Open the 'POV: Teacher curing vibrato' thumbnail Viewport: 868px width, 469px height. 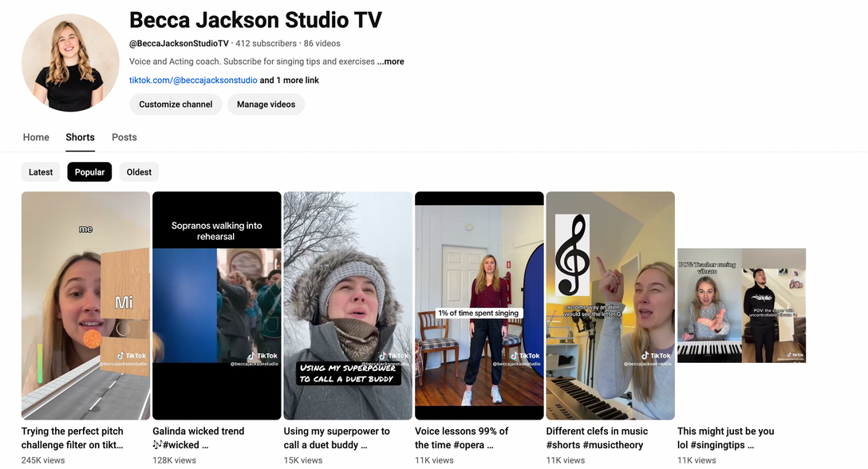click(x=742, y=305)
